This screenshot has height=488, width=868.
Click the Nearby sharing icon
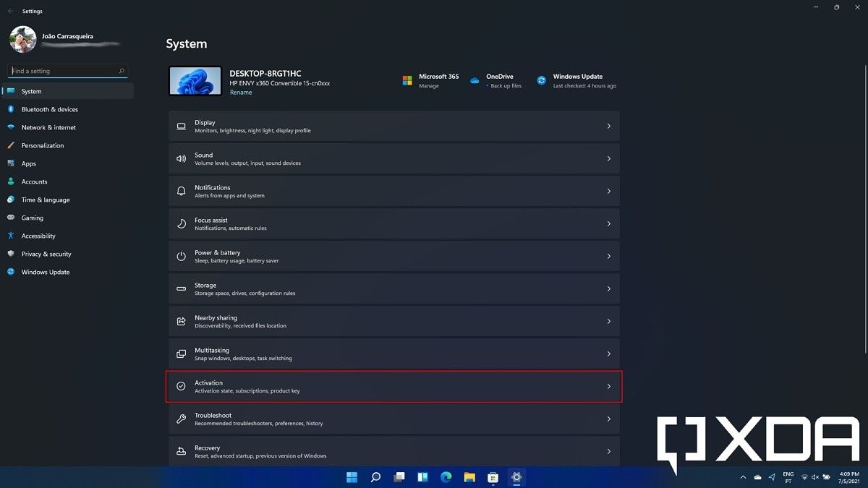181,322
